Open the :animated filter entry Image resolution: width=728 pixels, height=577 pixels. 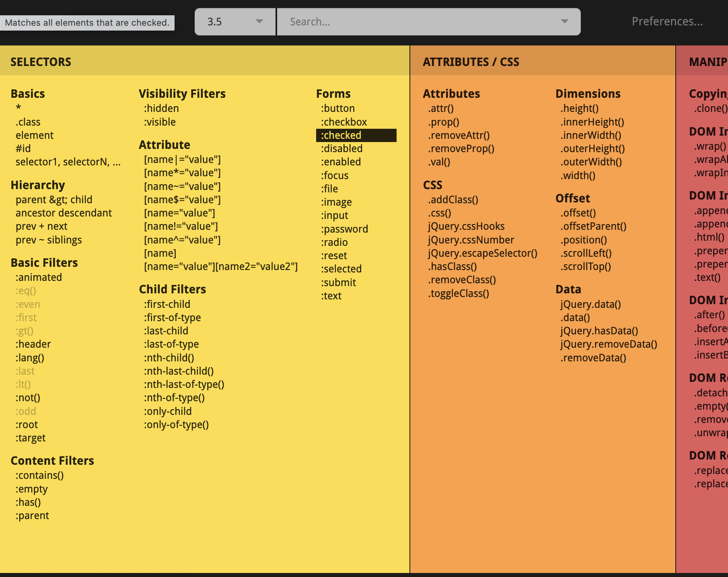39,277
